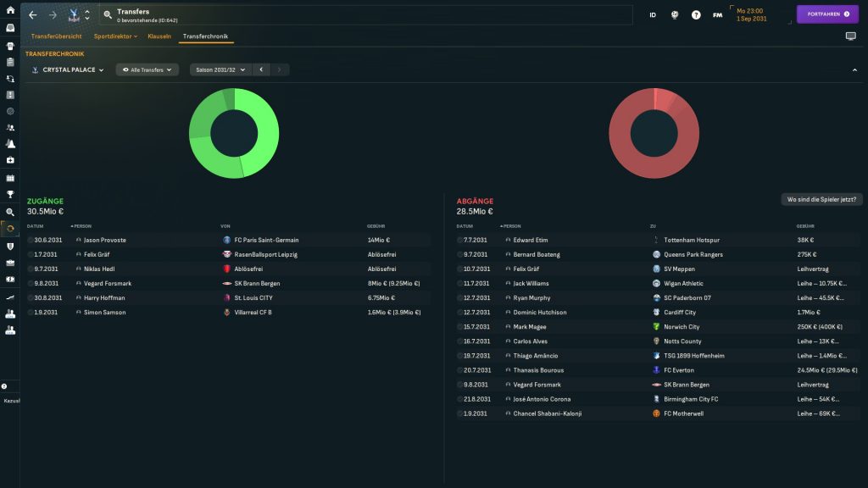Click the Home icon in sidebar
This screenshot has width=868, height=488.
10,10
